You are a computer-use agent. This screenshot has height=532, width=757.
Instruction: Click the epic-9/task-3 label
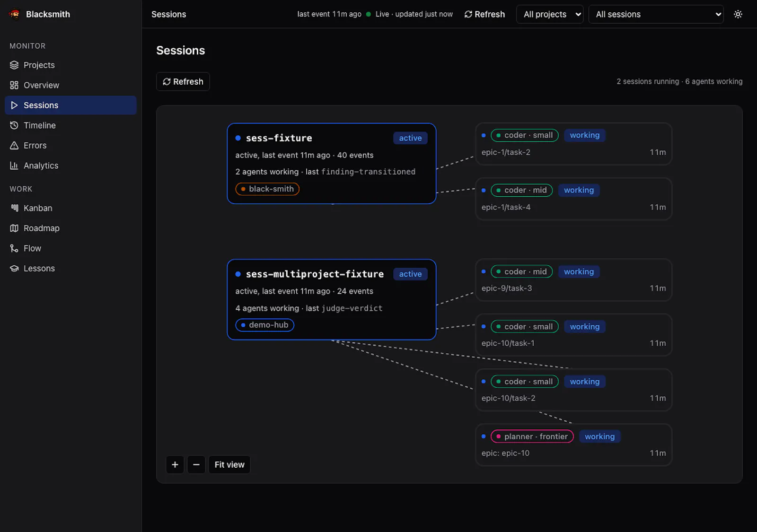[x=507, y=288]
